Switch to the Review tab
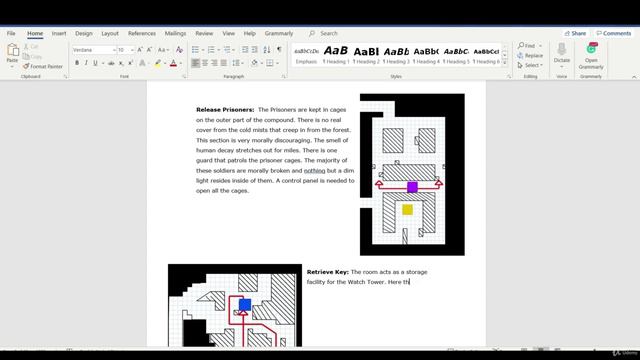Viewport: 640px width, 360px height. coord(204,33)
